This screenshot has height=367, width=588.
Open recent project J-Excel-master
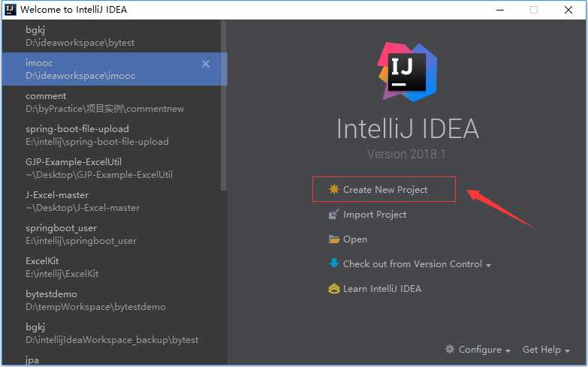point(112,201)
